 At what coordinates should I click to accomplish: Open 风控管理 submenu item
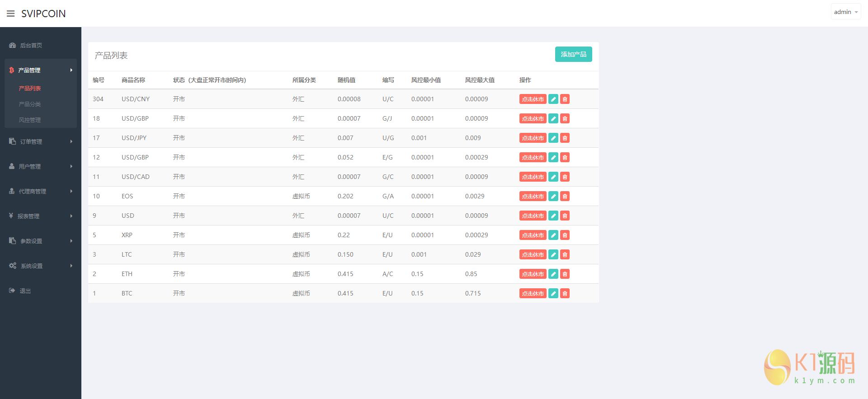30,120
